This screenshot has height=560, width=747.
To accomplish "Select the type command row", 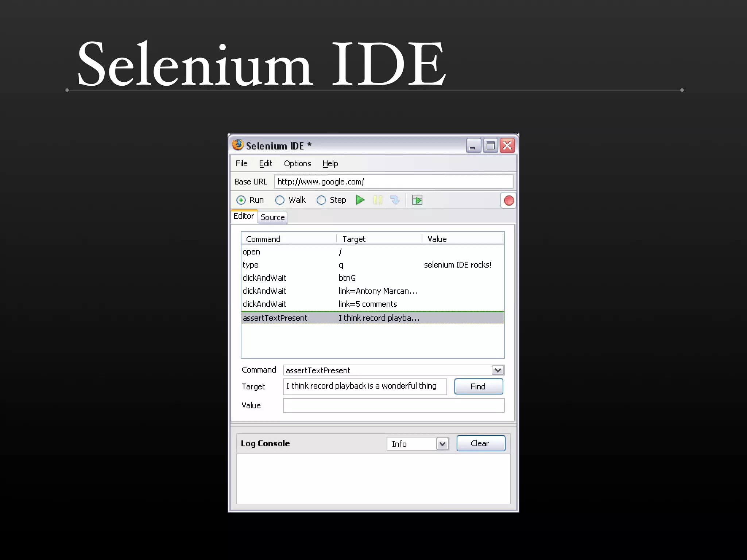I will (372, 265).
